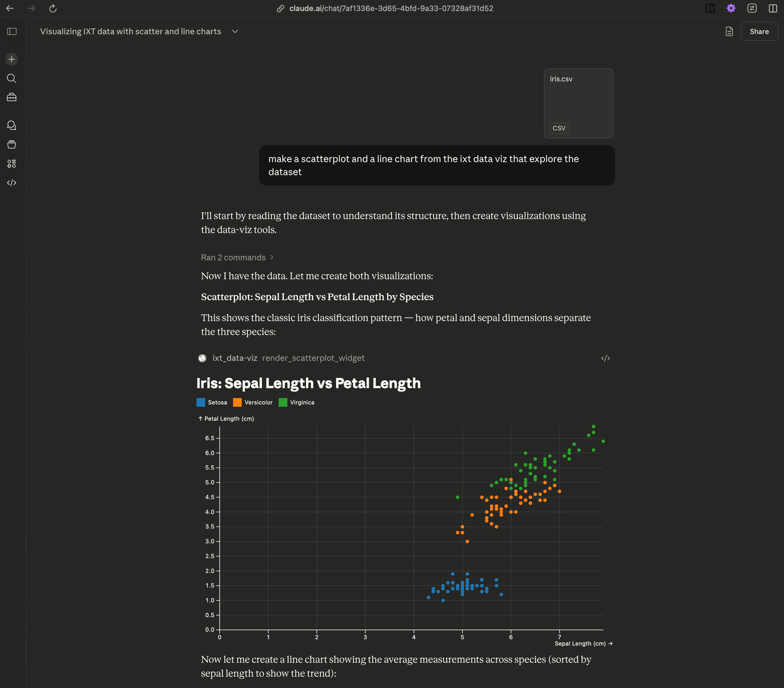Collapse the sidebar using the top-left panel icon
Viewport: 784px width, 688px height.
12,31
